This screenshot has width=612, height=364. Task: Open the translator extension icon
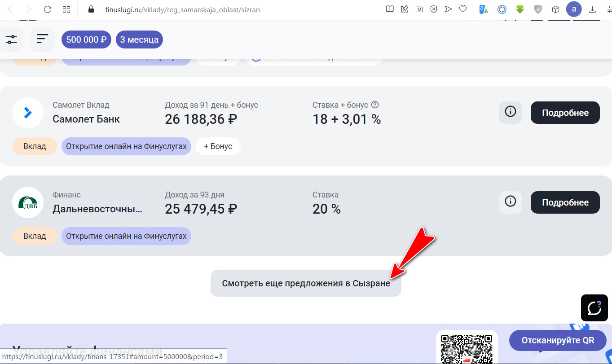click(x=484, y=9)
